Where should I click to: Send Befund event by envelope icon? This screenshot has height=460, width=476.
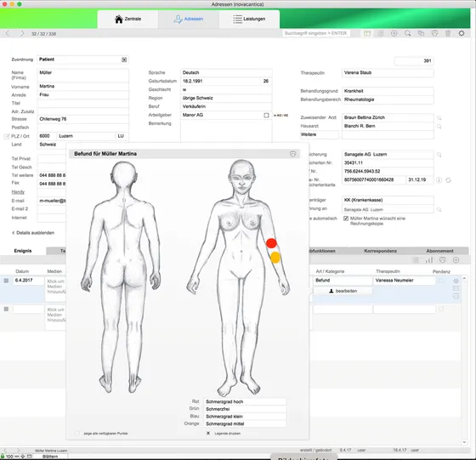point(456,288)
